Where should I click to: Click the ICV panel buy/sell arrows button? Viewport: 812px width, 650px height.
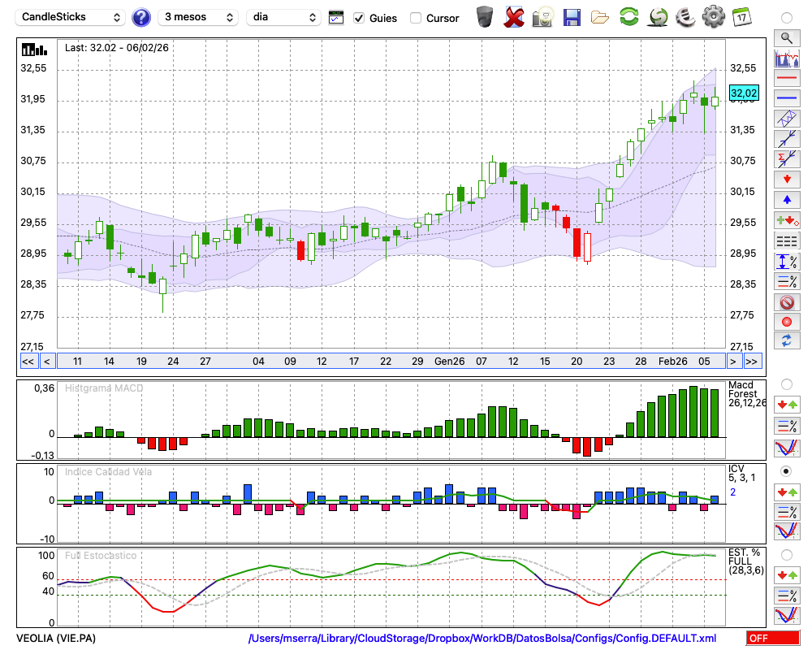click(787, 492)
